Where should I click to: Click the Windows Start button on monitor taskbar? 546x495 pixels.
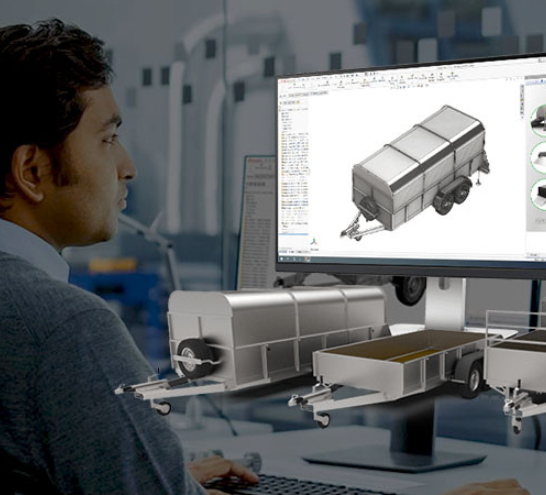[282, 259]
